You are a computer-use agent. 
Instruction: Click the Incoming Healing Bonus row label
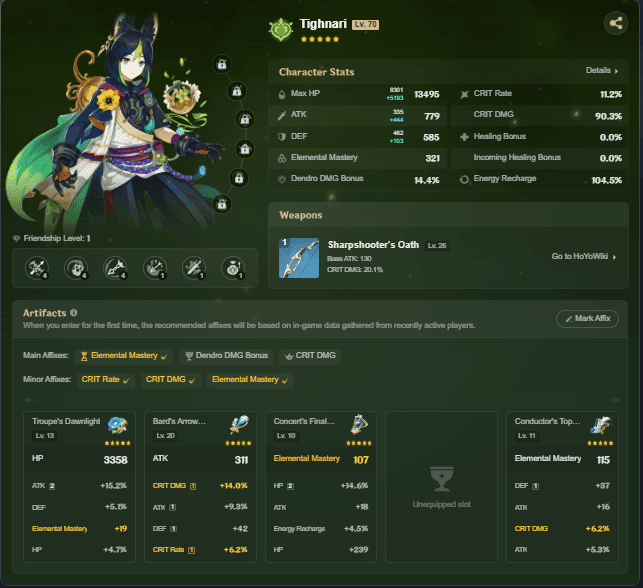click(517, 157)
